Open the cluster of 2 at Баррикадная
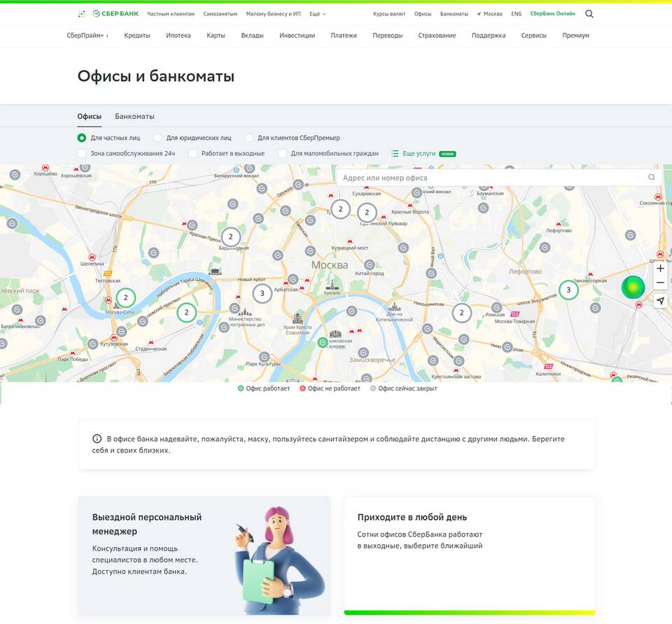This screenshot has height=624, width=672. coord(230,237)
